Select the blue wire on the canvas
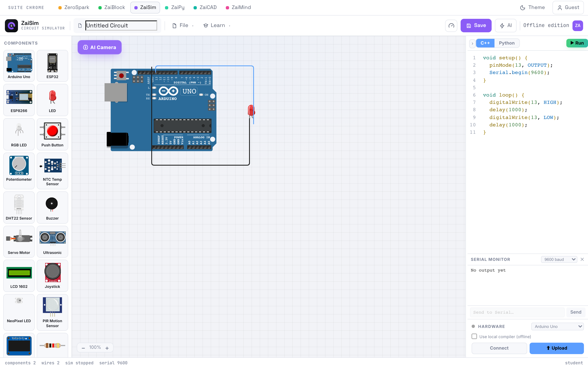 [205, 66]
